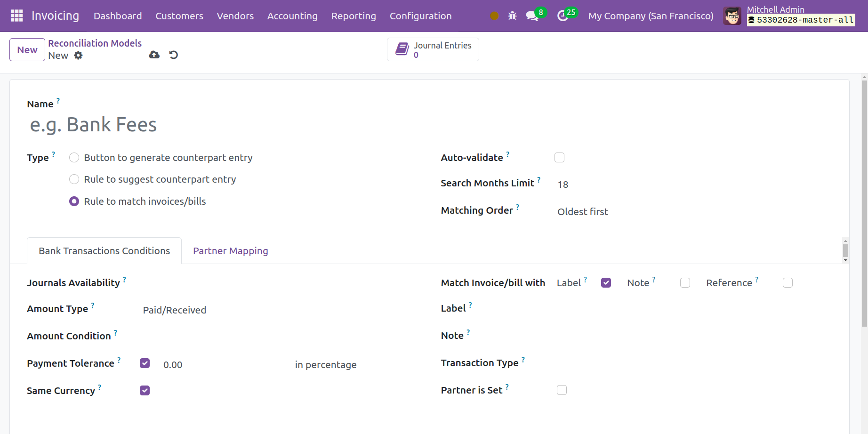This screenshot has height=434, width=868.
Task: Open the Vendors menu
Action: tap(235, 16)
